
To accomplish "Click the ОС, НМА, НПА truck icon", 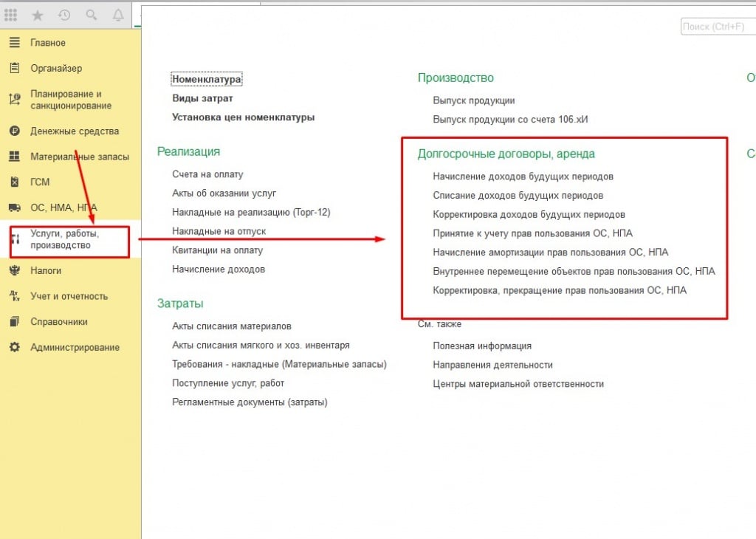I will (14, 207).
